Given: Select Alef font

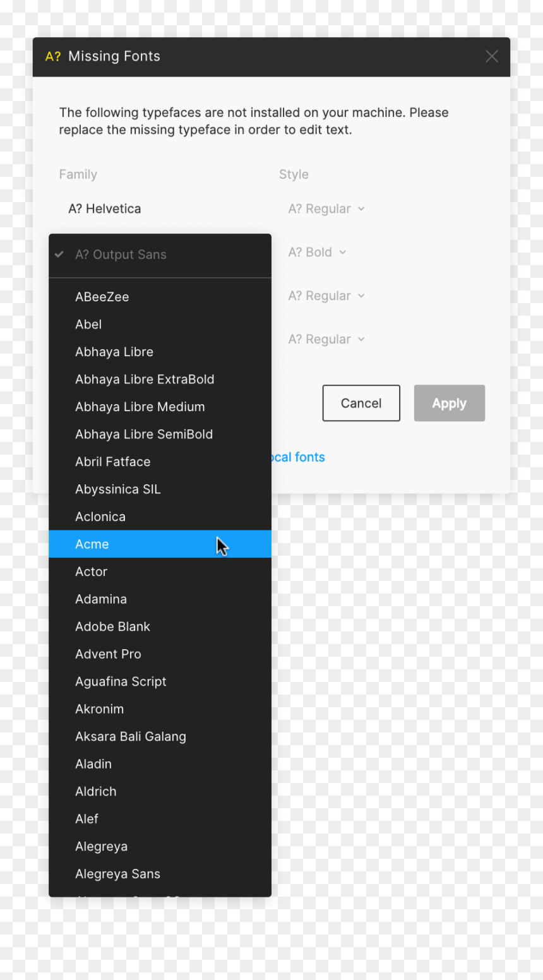Looking at the screenshot, I should coord(160,819).
